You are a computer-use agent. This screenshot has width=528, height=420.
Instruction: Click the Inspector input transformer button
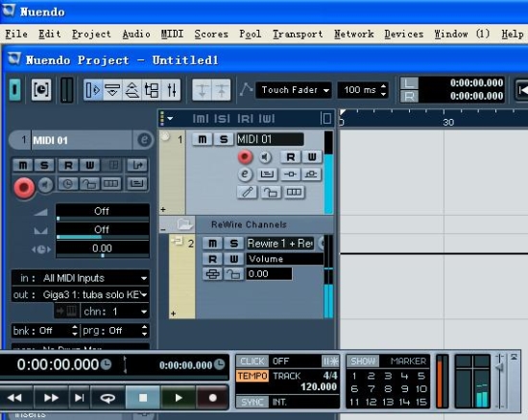136,165
